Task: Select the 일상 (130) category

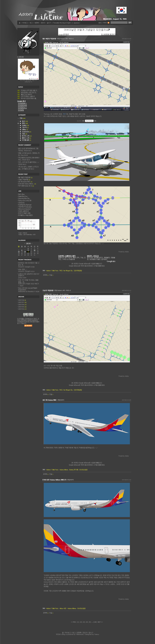Action: pos(25,121)
